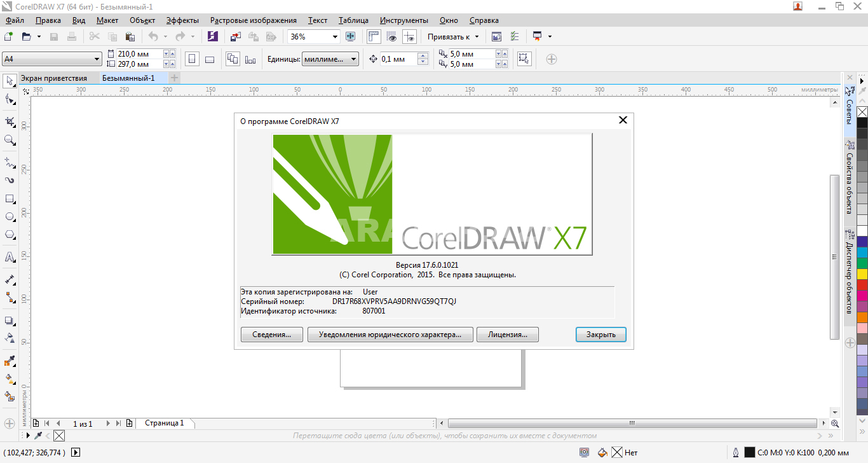Choose the Drop Shadow tool
Screen dimensions: 868x463
pos(10,321)
